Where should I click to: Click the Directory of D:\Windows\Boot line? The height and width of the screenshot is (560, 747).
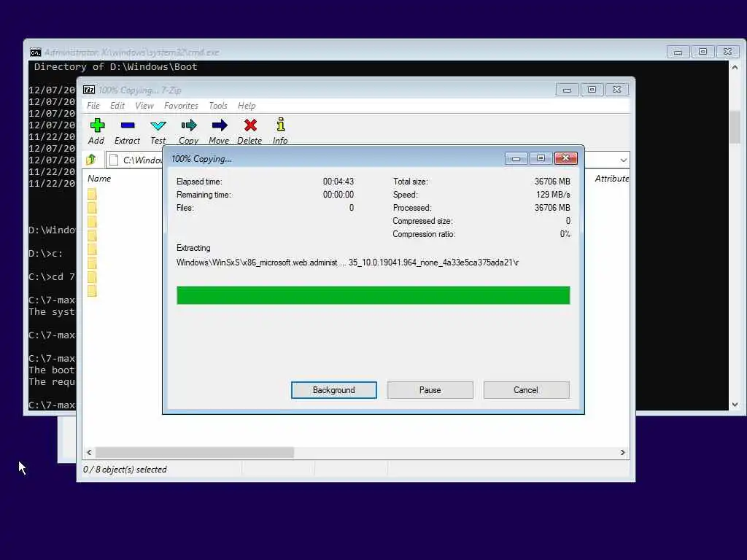pos(115,66)
